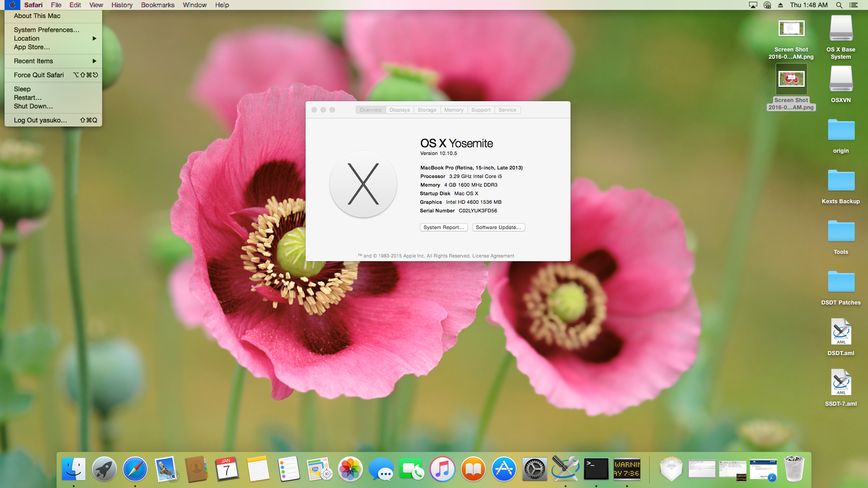Open Calendar icon in Dock
Screen dimensions: 868x488
click(227, 469)
